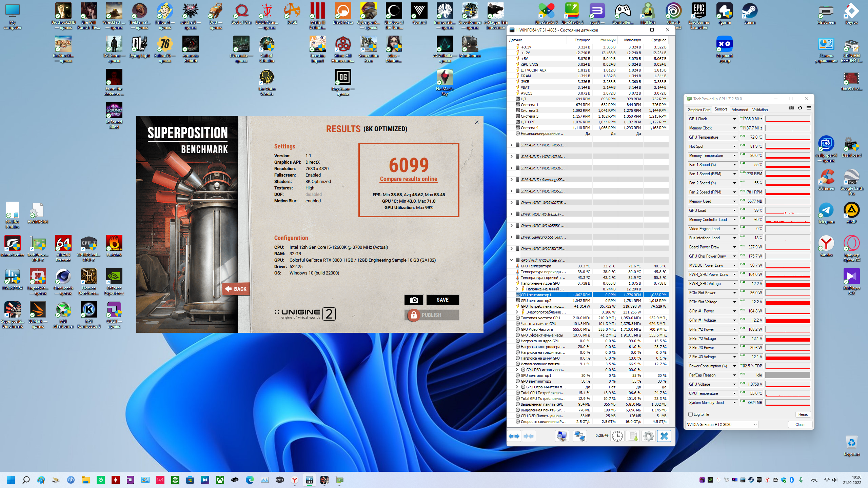Switch to GPU-Z Advanced tab
Viewport: 868px width, 488px height.
point(739,110)
